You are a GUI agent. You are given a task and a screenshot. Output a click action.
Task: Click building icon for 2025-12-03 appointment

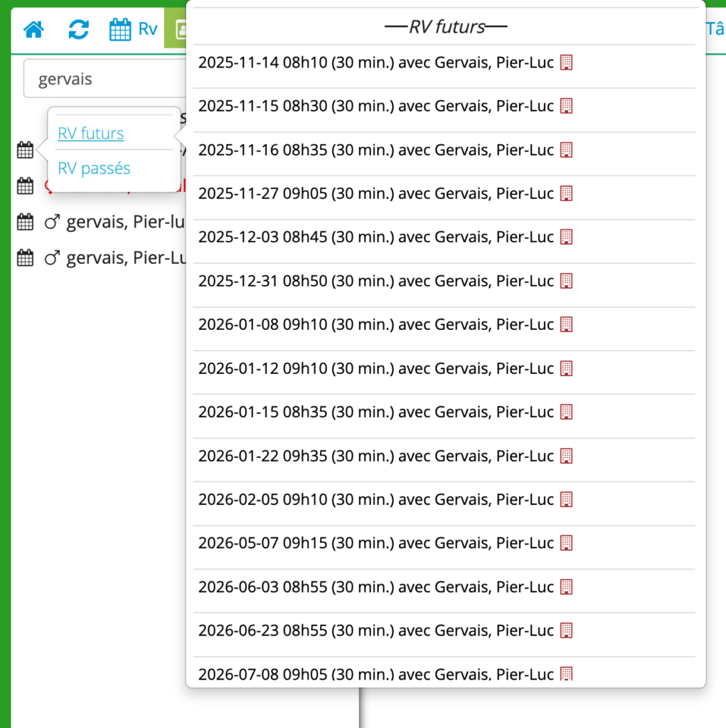[x=566, y=237]
